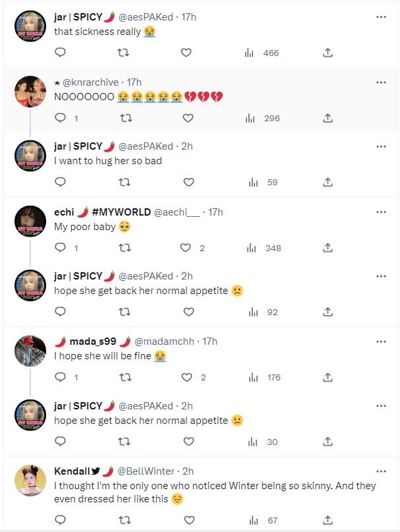
Task: Retweet the 'NOOOOOOO' tweet by @knrarchive
Action: 126,119
